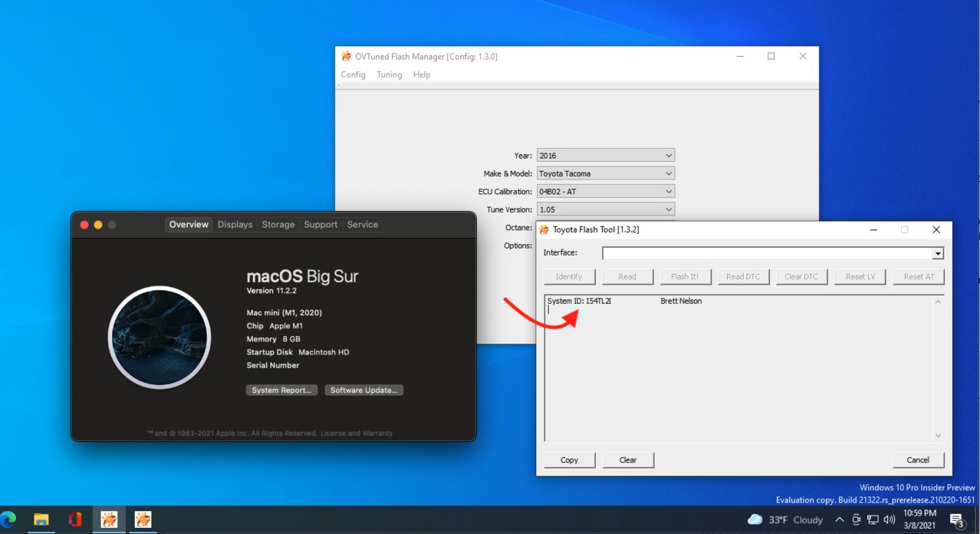
Task: Open the Interface combo box arrow
Action: pos(938,253)
